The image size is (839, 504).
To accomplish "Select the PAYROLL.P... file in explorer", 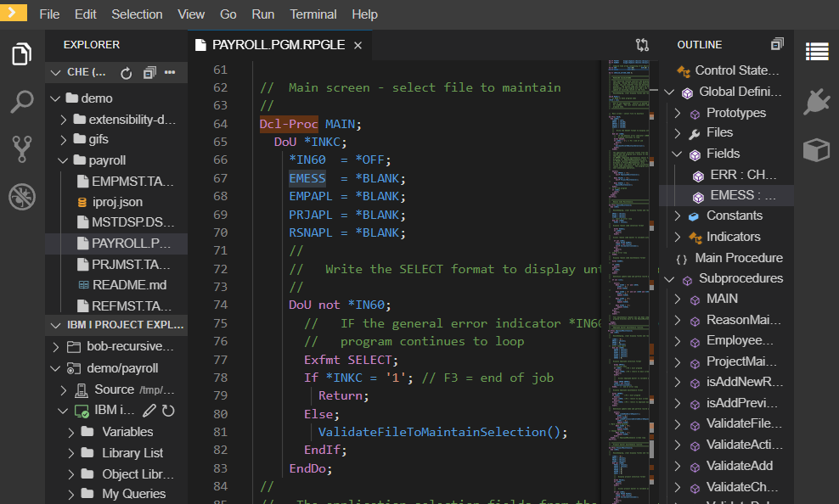I will point(116,244).
